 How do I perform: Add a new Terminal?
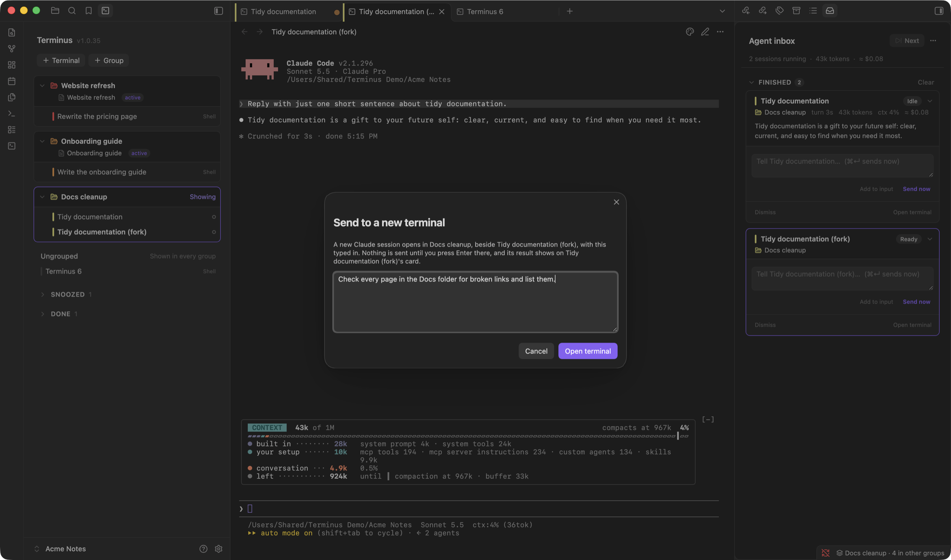(61, 60)
